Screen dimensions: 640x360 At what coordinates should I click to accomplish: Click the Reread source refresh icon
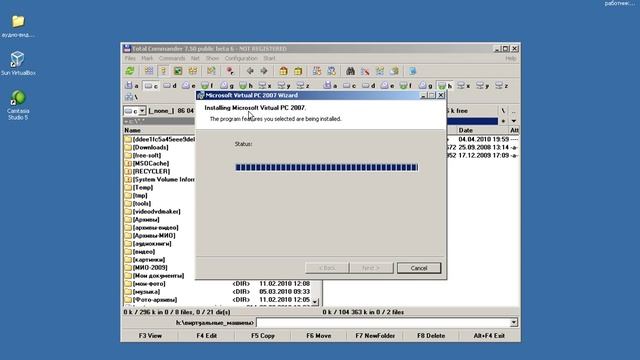coord(130,71)
